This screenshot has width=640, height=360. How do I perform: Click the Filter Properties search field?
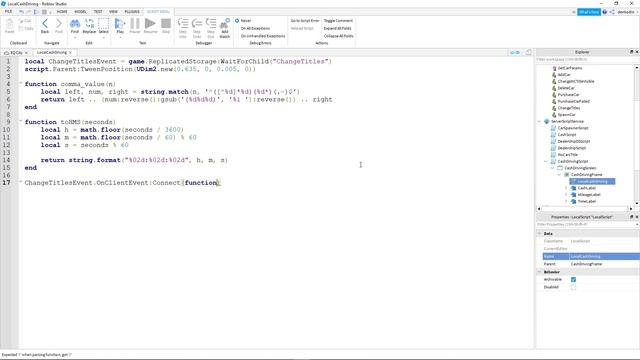[587, 224]
